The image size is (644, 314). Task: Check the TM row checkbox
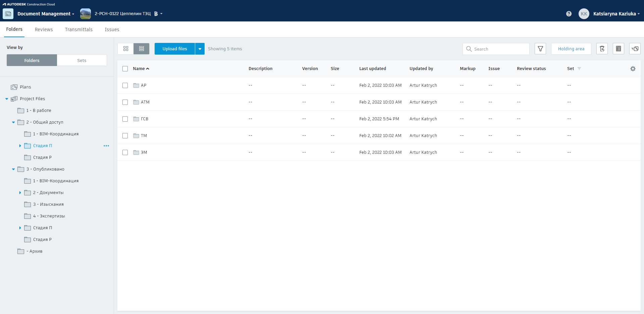pyautogui.click(x=125, y=136)
